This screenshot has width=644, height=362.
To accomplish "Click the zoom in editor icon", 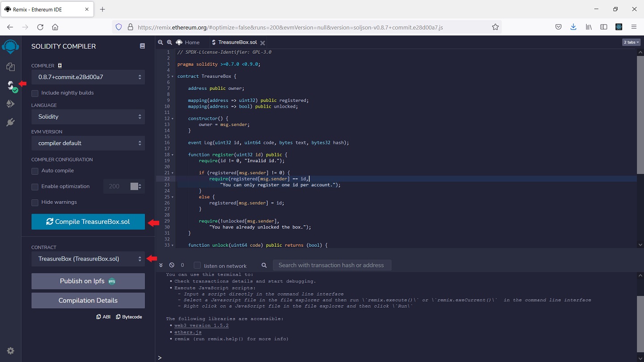I will pos(169,42).
